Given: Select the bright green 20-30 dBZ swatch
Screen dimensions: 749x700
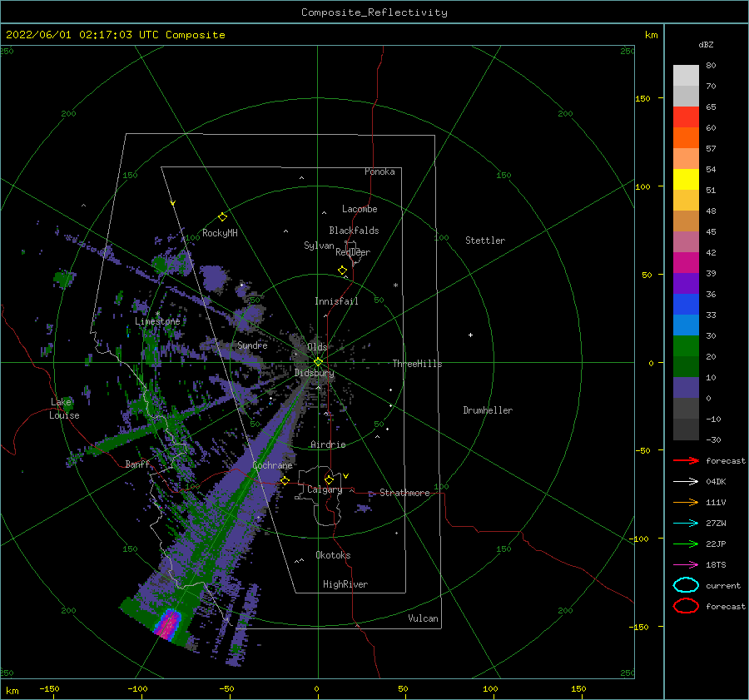Looking at the screenshot, I should coord(686,346).
